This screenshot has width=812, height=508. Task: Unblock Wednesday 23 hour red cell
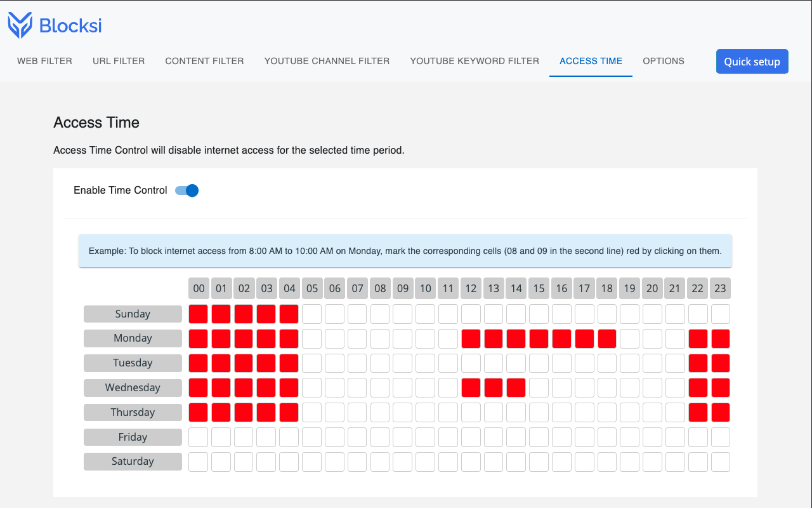point(720,388)
